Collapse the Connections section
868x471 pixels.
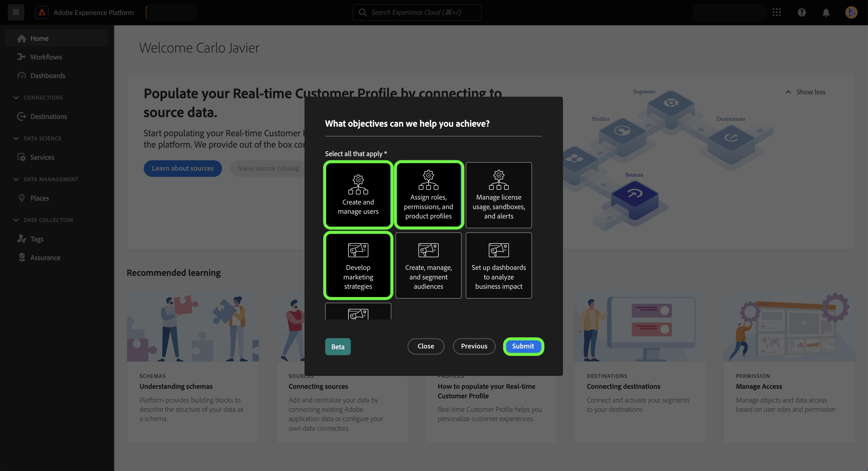[16, 97]
